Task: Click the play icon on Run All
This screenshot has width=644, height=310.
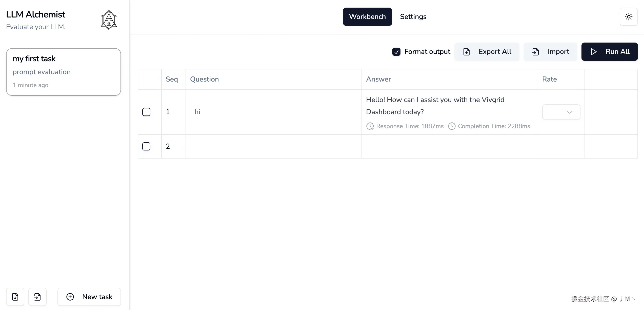Action: (594, 52)
